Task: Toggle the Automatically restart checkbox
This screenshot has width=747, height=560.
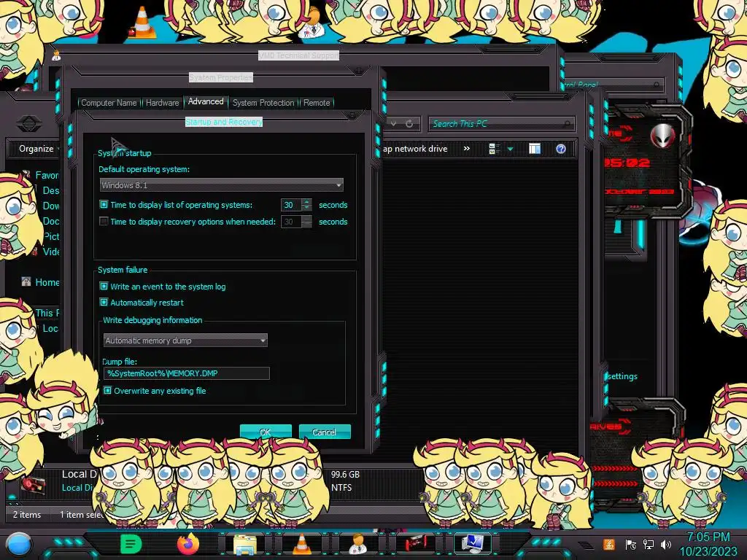Action: coord(104,303)
